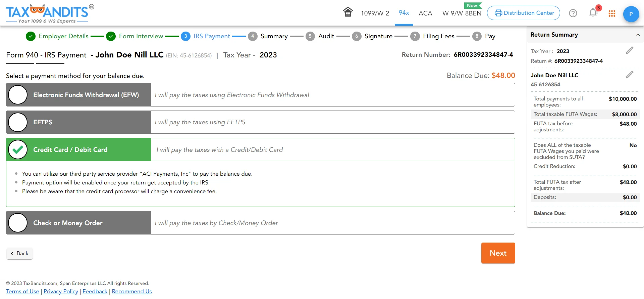Viewport: 644px width, 299px height.
Task: Go to the Summary step label
Action: [x=274, y=36]
